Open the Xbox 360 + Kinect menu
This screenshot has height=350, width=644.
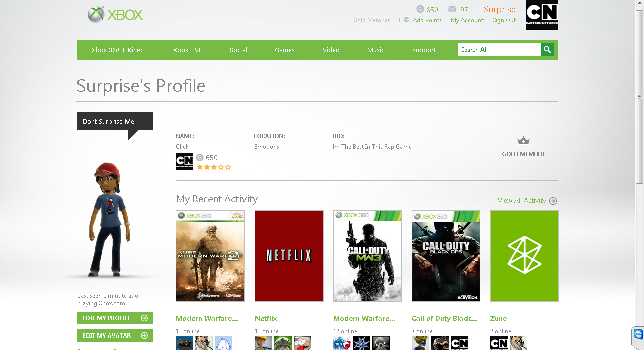(x=118, y=50)
